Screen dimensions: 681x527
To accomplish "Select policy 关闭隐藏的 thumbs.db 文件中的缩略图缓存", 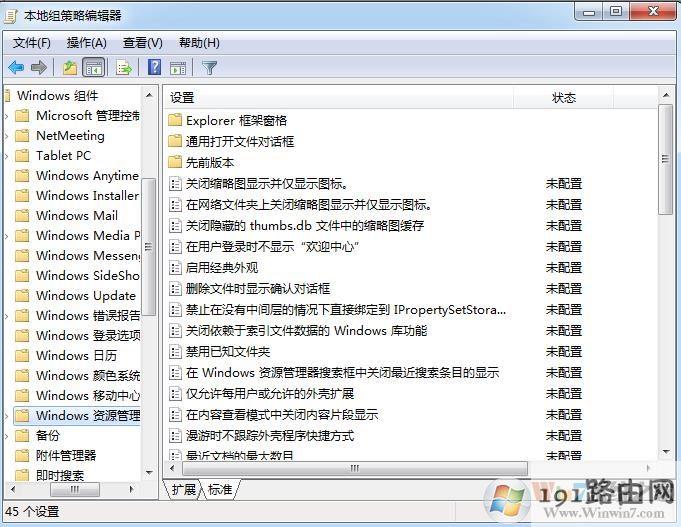I will (304, 225).
